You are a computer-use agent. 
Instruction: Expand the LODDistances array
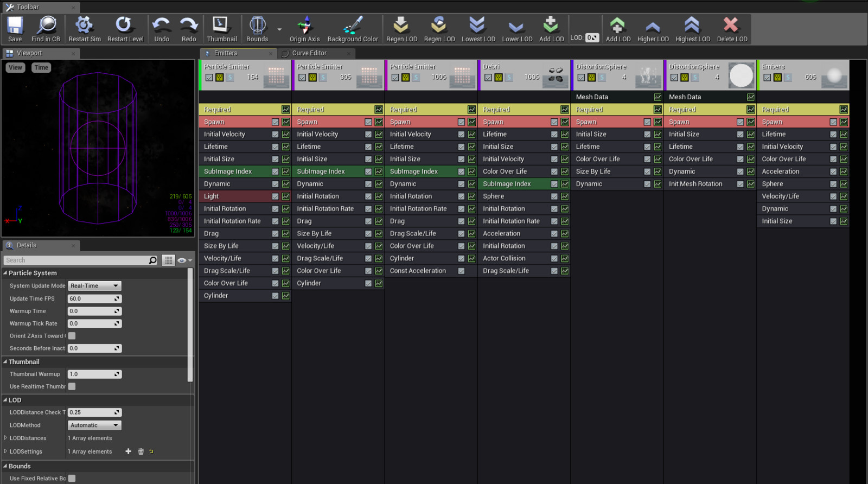click(x=5, y=438)
